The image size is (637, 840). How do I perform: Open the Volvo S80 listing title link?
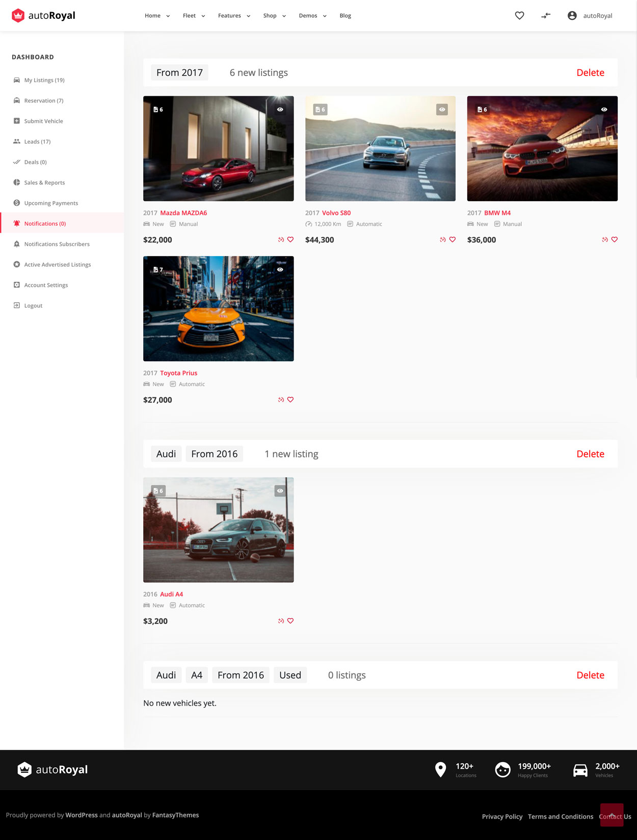[x=336, y=213]
